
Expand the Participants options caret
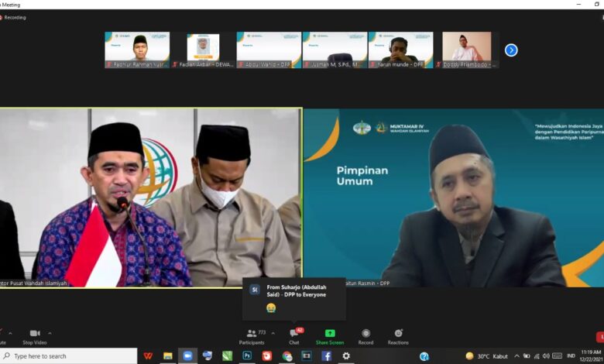tap(273, 333)
